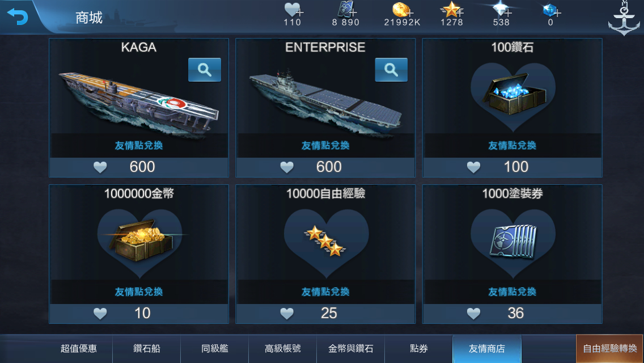Go to the 金幣與鑽石 tab
This screenshot has width=644, height=363.
coord(350,349)
